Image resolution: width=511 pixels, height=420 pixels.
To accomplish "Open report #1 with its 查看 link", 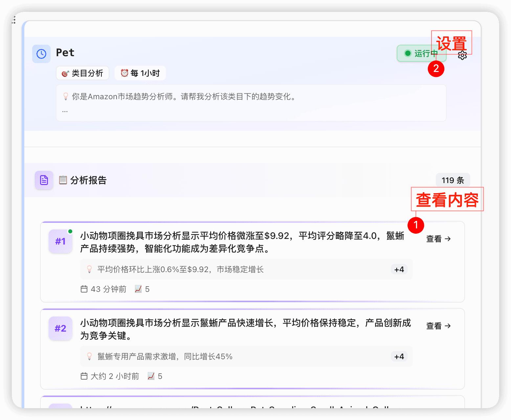I will (438, 239).
